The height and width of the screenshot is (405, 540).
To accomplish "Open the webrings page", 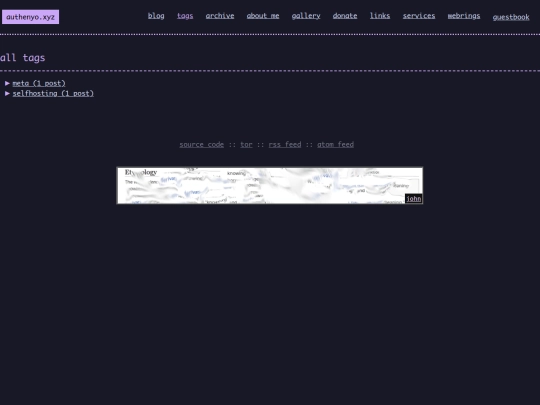I will pyautogui.click(x=464, y=16).
